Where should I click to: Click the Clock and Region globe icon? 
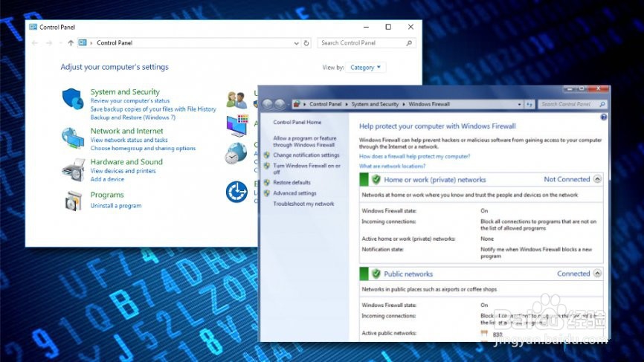236,153
